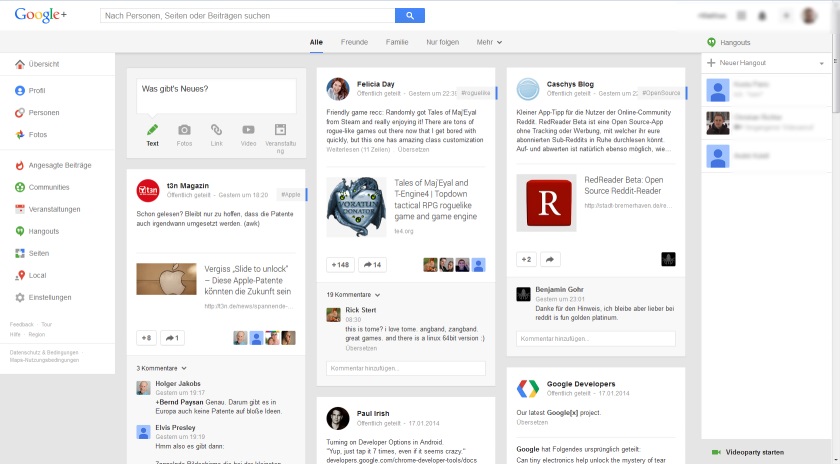Click Kommentar hinzufügen under Felicia Day's post
This screenshot has height=464, width=840.
406,369
